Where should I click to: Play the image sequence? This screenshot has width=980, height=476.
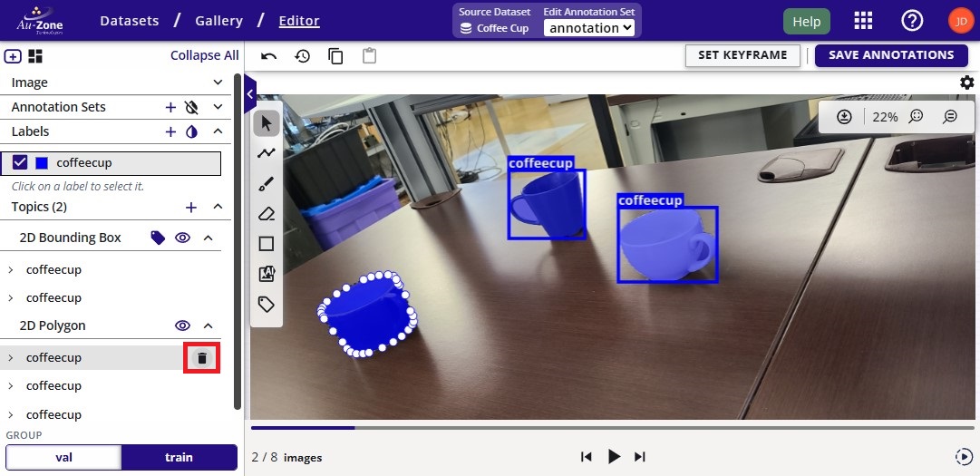614,457
